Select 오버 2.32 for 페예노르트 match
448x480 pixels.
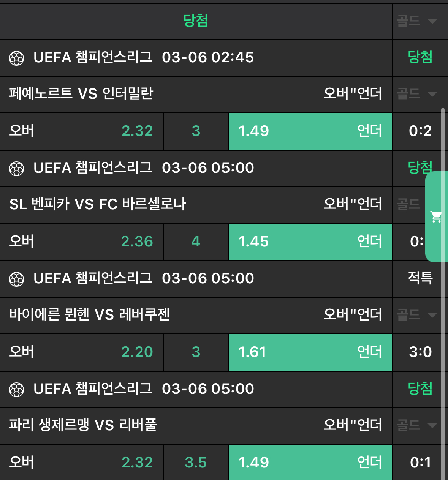point(81,131)
